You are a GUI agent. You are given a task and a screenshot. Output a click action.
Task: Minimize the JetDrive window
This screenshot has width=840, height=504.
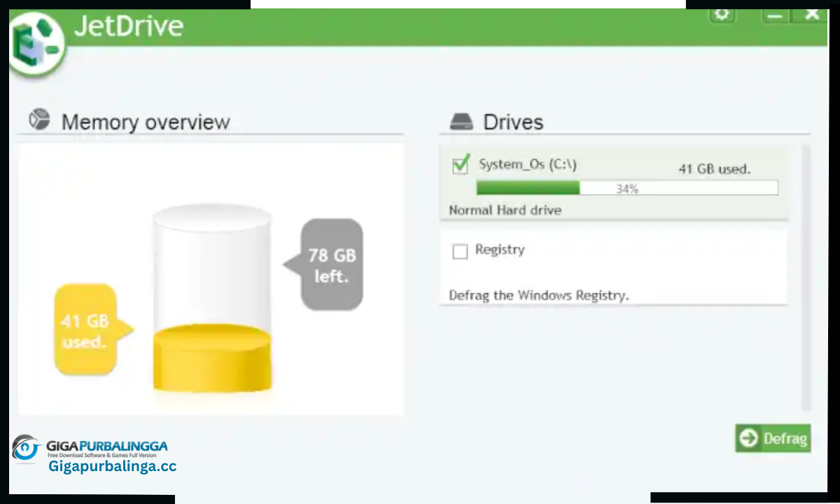tap(775, 15)
